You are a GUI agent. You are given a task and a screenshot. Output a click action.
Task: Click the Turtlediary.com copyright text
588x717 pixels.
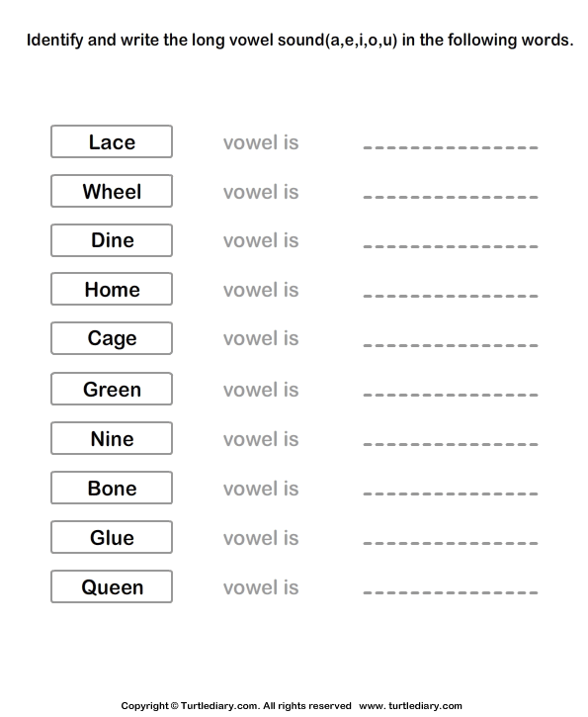click(236, 706)
